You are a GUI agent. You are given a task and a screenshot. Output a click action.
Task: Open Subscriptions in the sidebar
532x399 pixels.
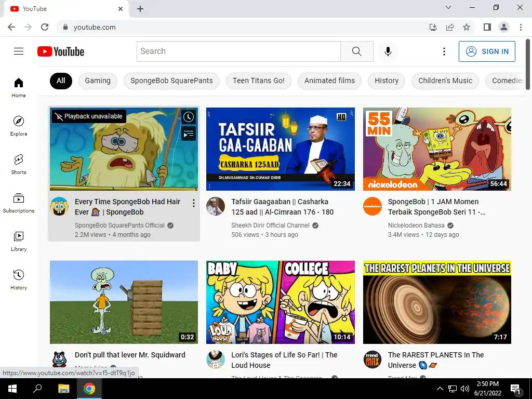[x=19, y=203]
